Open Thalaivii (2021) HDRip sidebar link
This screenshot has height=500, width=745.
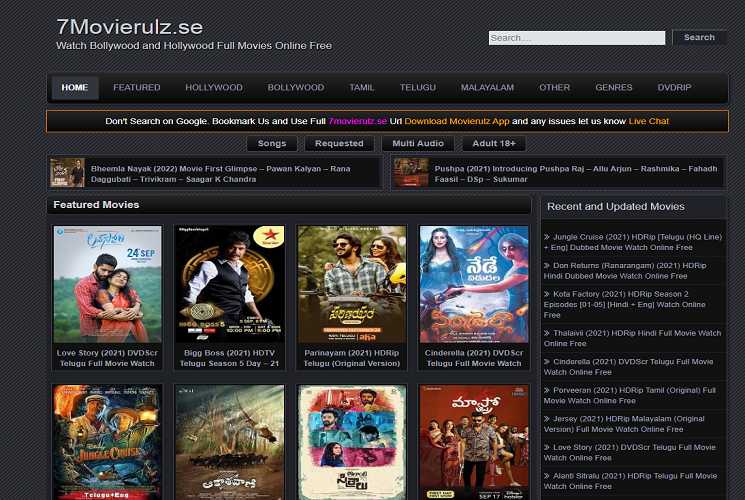point(632,338)
